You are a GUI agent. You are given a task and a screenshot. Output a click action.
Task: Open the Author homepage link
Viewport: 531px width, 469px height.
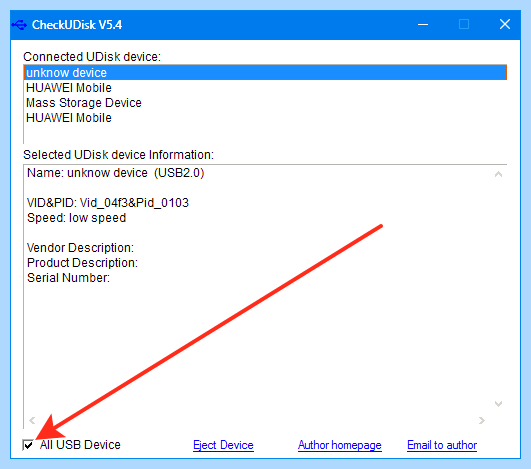pos(340,445)
